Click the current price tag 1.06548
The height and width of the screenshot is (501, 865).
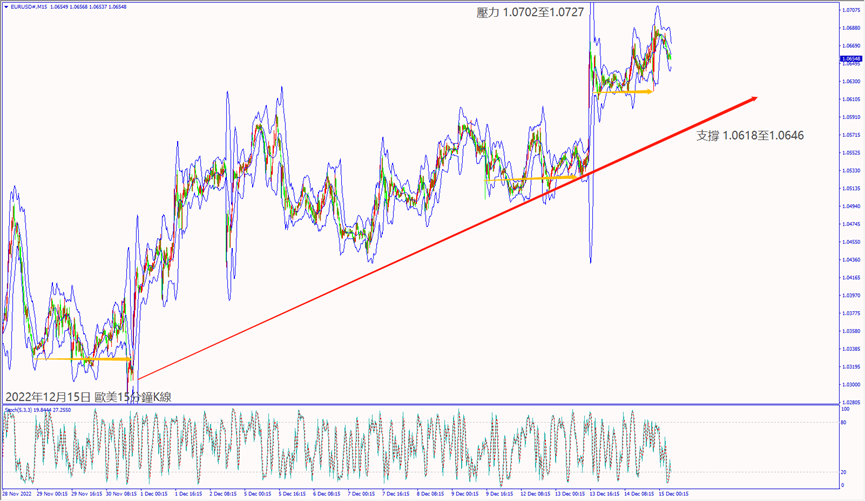pos(851,59)
